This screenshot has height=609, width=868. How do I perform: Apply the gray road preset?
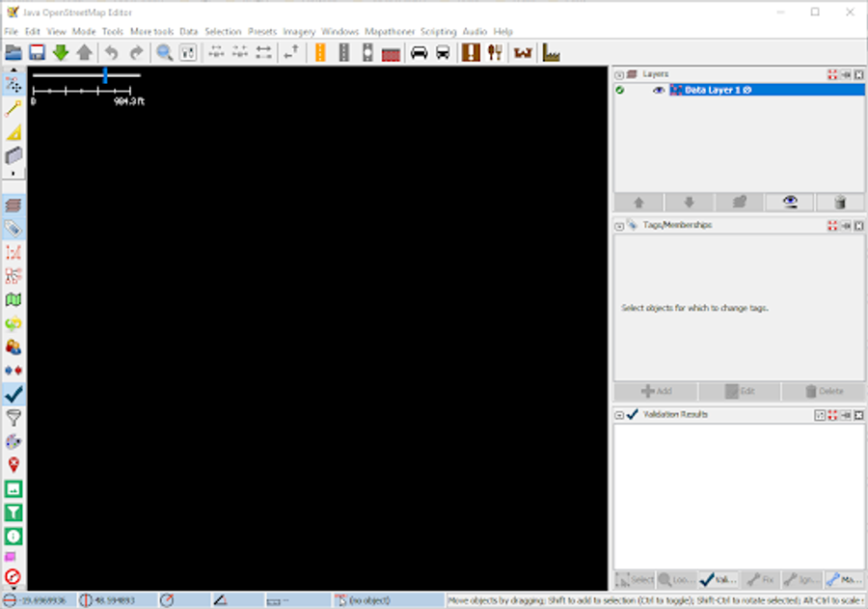pos(343,53)
